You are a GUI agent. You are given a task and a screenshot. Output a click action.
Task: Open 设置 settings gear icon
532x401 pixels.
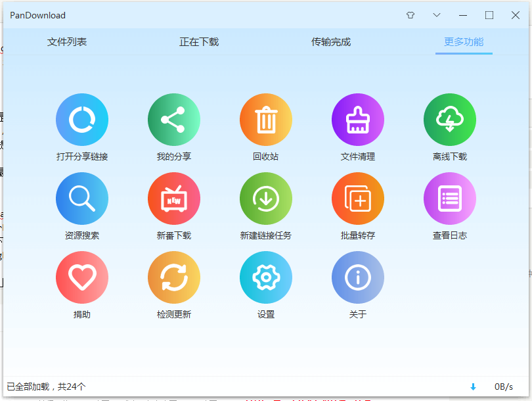coord(266,277)
